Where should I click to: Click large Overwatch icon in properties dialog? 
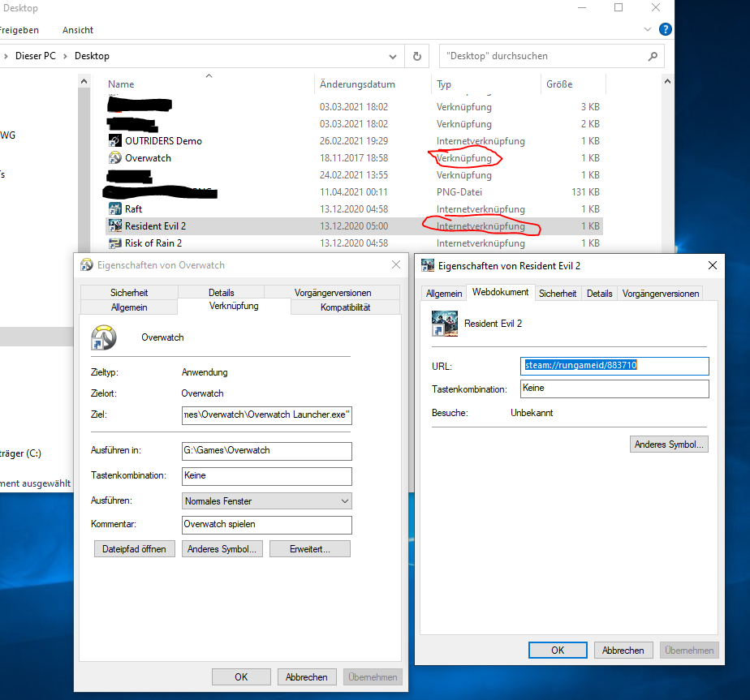104,337
